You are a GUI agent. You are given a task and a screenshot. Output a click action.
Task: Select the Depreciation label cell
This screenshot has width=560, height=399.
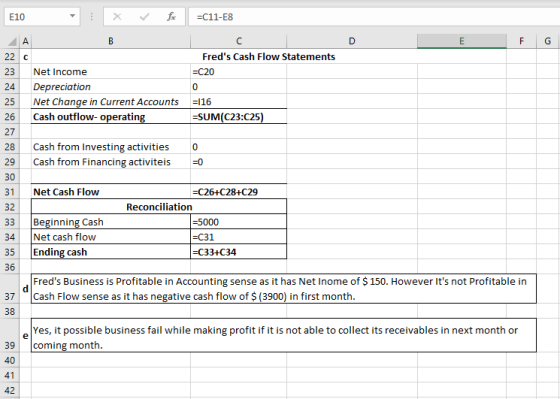coord(111,87)
